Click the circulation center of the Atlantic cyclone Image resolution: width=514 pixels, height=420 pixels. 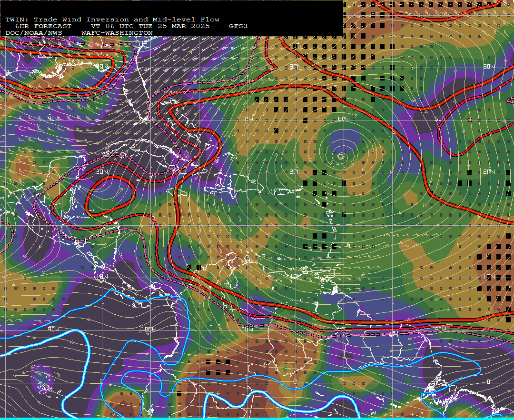[341, 157]
